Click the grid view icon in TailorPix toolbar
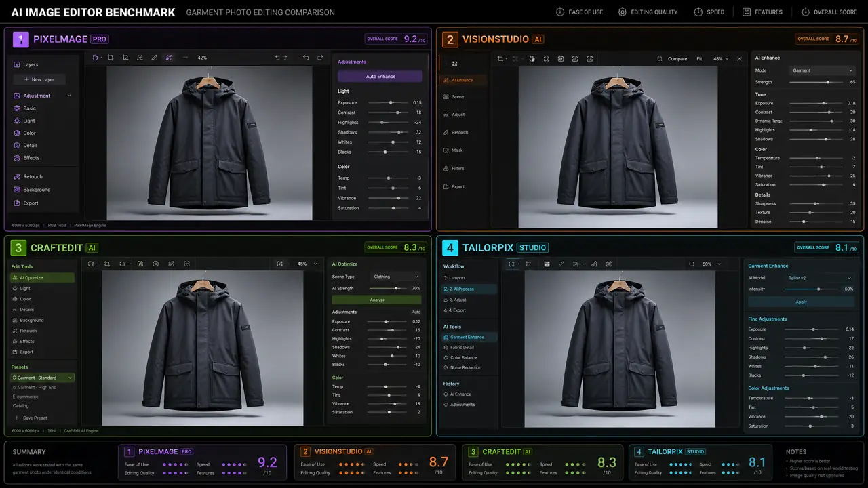Screen dimensions: 868x488 click(x=547, y=264)
